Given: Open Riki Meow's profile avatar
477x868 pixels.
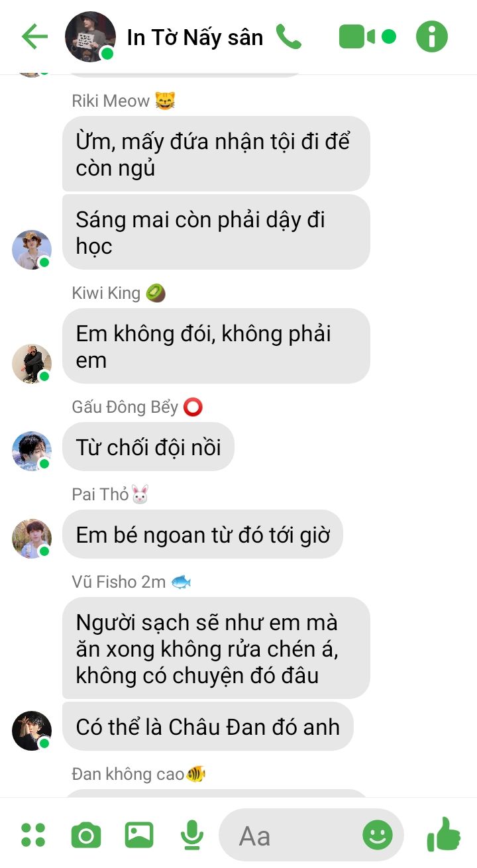Looking at the screenshot, I should 32,250.
